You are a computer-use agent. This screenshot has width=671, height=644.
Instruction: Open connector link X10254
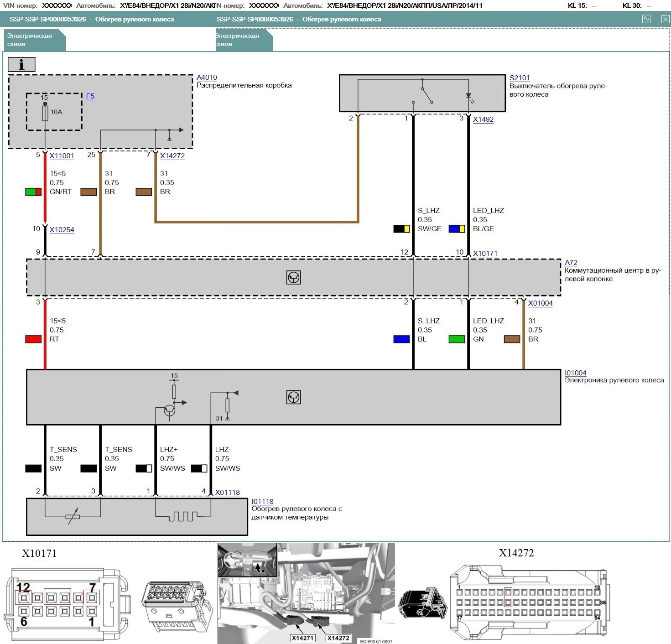point(62,230)
